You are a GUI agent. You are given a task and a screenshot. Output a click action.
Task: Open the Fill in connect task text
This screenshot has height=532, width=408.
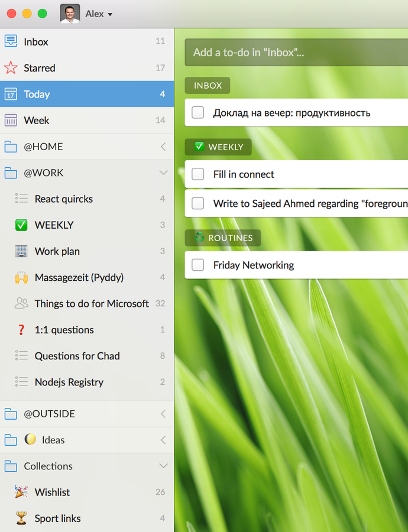coord(244,174)
